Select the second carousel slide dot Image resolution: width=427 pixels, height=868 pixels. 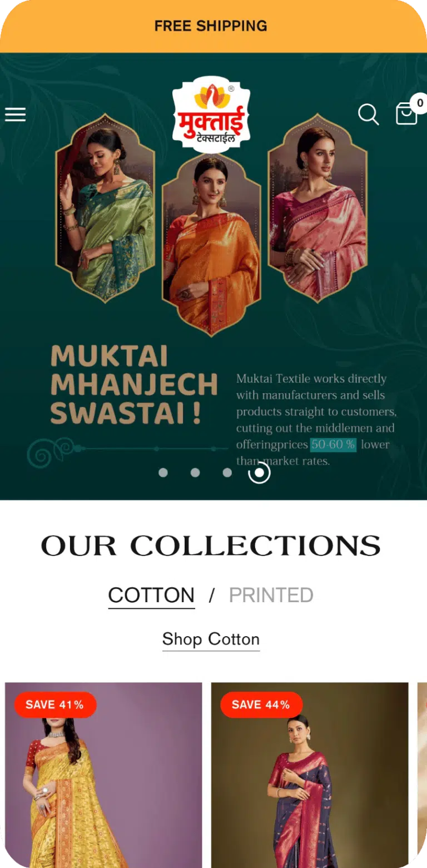click(195, 473)
